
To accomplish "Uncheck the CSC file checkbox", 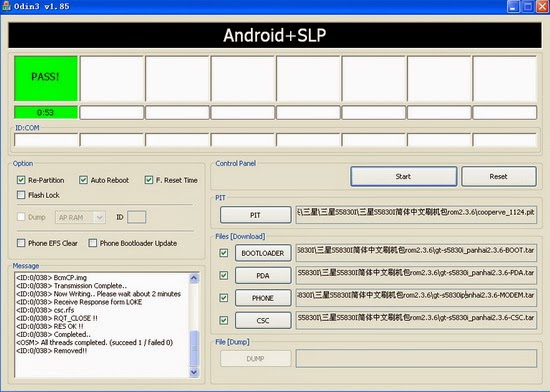I will 223,320.
